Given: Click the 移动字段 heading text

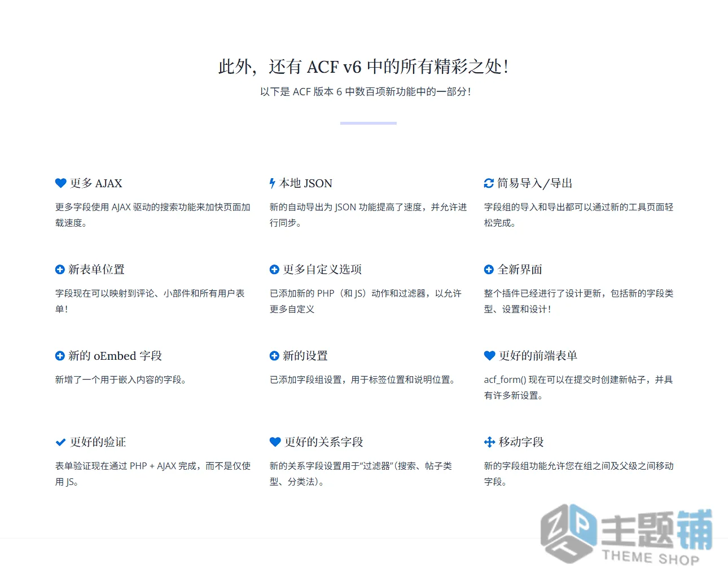Looking at the screenshot, I should pyautogui.click(x=521, y=442).
